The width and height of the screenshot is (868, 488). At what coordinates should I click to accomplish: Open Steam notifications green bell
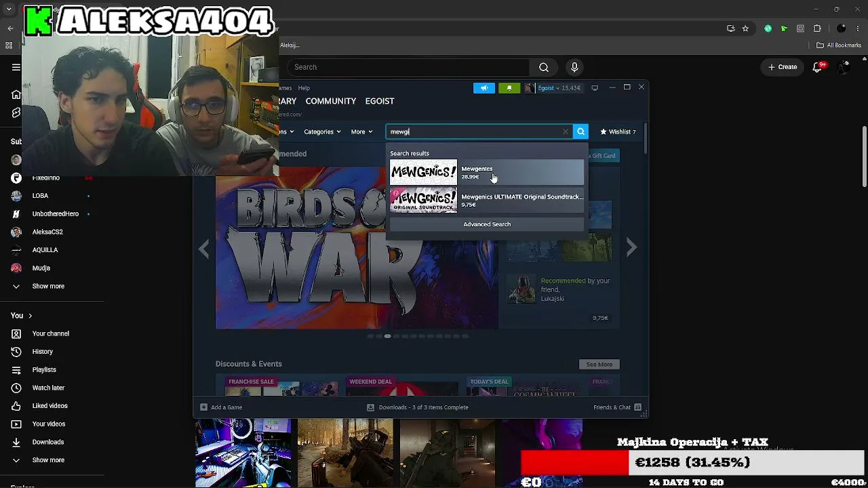[x=509, y=87]
